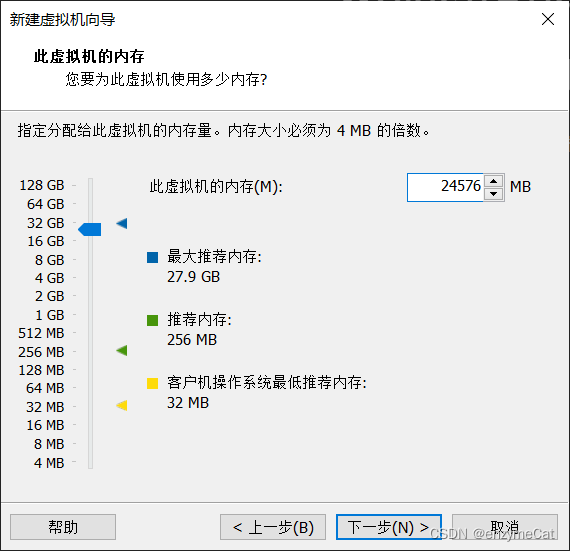Viewport: 570px width, 551px height.
Task: Click the 此虚拟机的内存 bold heading
Action: [89, 56]
